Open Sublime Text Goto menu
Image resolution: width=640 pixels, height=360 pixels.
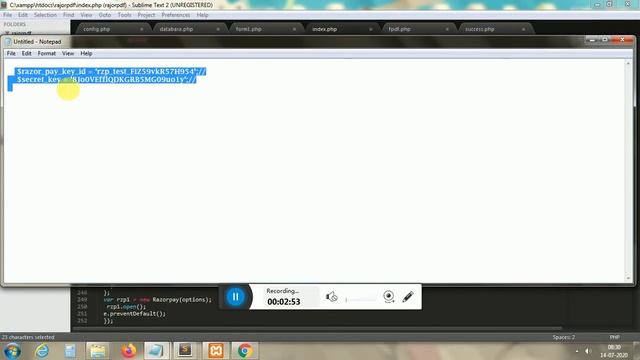[x=105, y=15]
